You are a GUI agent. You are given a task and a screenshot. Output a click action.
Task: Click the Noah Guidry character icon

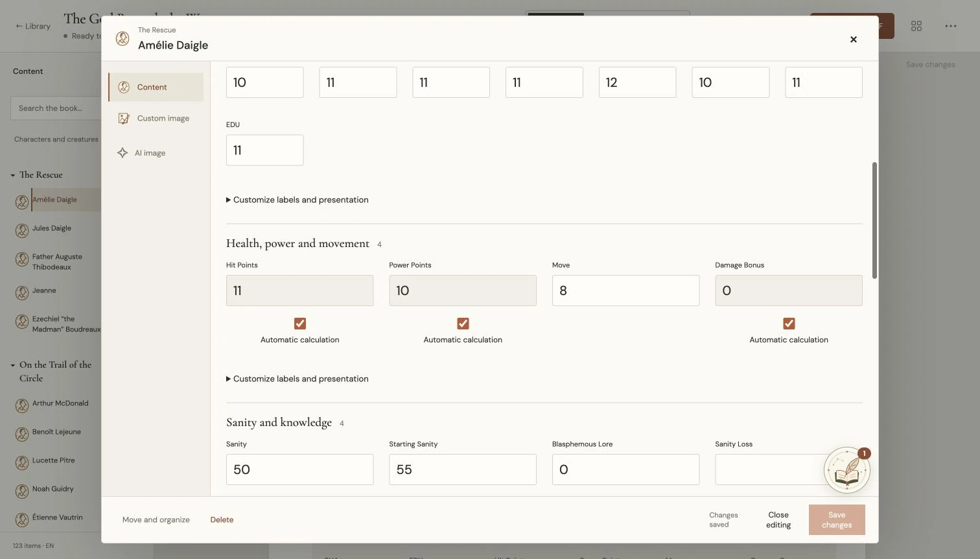pos(22,491)
